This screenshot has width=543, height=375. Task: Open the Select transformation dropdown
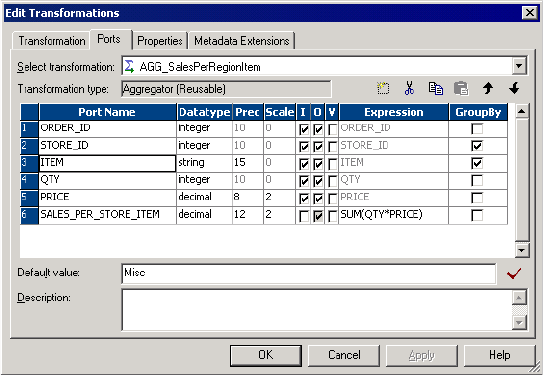(x=519, y=66)
